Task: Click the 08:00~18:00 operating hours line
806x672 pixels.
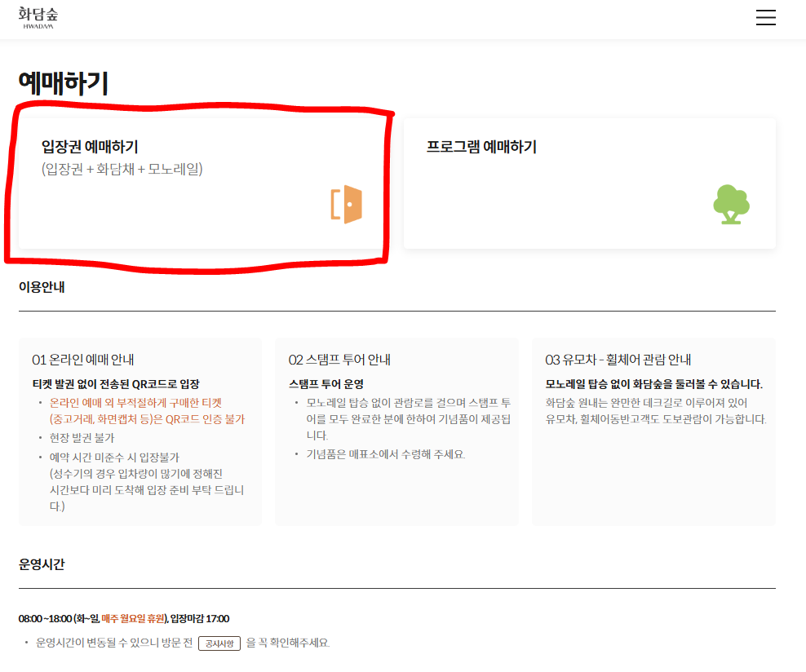Action: (124, 618)
